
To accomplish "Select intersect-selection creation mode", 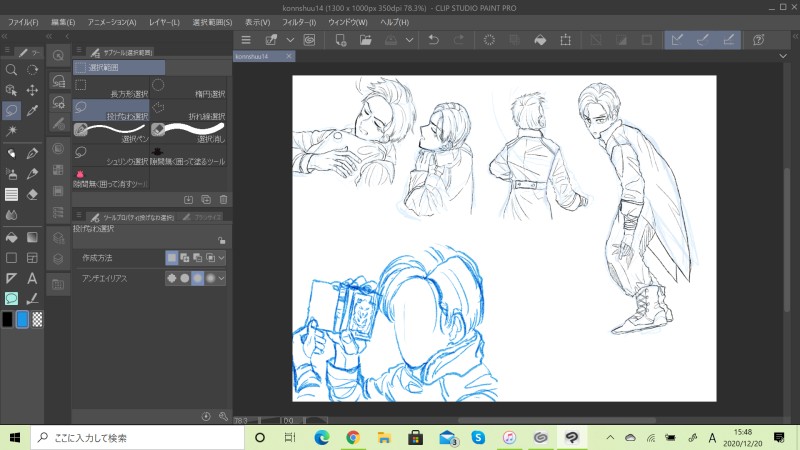I will [210, 258].
